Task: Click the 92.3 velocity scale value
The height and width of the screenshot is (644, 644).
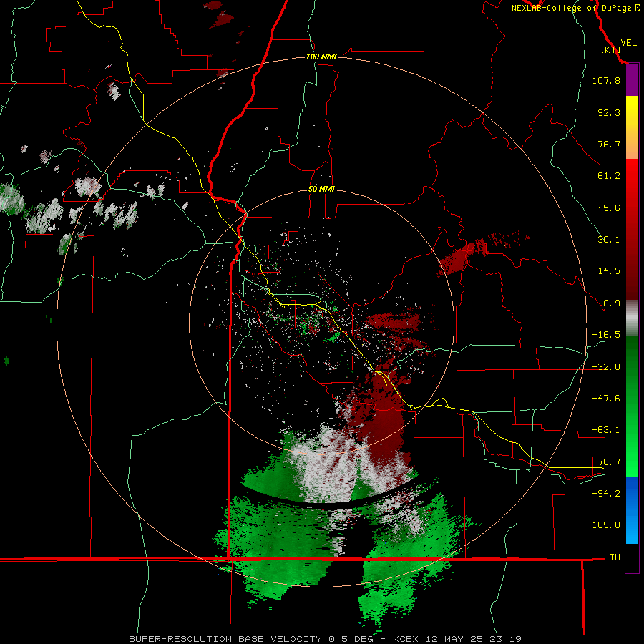Action: point(609,112)
